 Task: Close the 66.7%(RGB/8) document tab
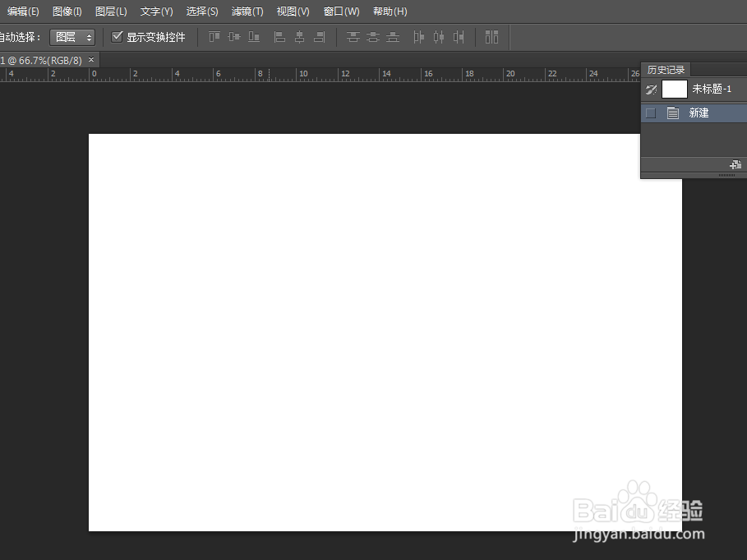pyautogui.click(x=91, y=59)
